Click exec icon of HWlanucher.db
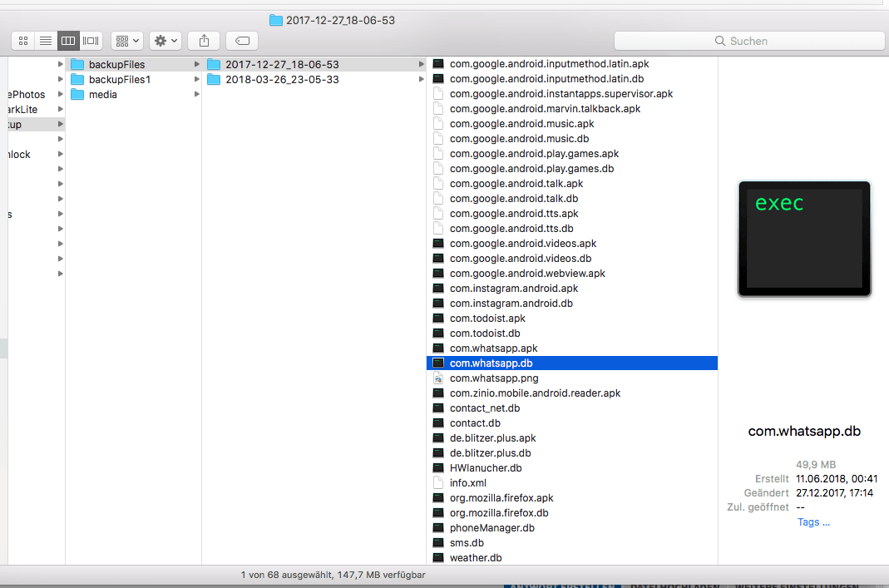The image size is (889, 588). [x=438, y=467]
